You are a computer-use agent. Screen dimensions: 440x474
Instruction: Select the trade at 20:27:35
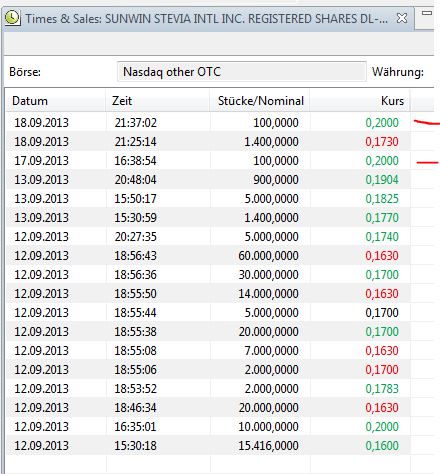point(208,237)
